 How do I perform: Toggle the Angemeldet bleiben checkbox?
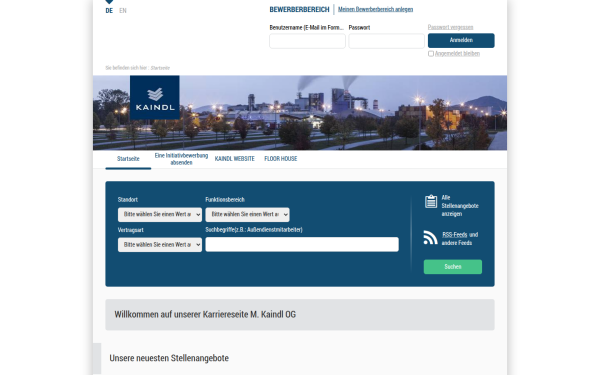tap(431, 54)
